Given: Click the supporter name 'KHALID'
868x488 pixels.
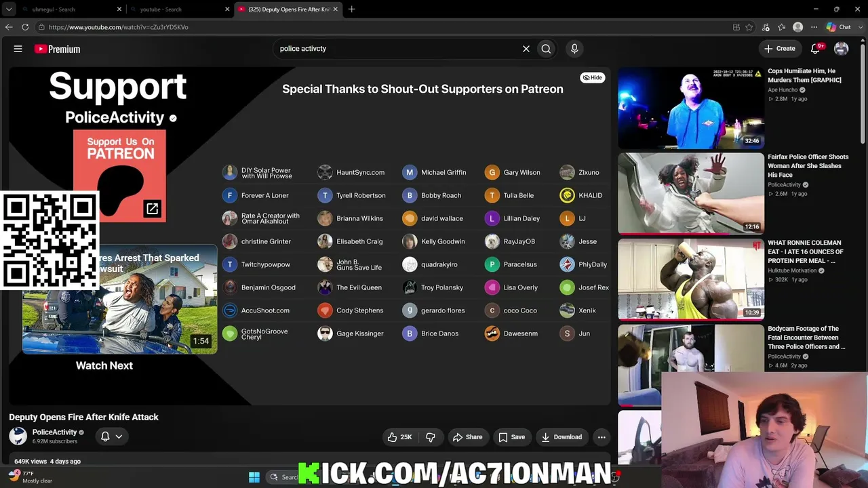Looking at the screenshot, I should [591, 196].
